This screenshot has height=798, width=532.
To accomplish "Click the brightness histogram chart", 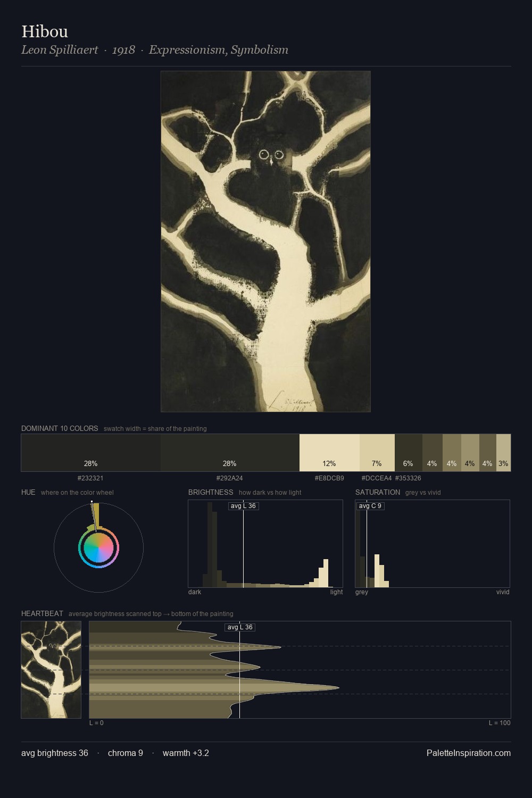I will [x=265, y=544].
